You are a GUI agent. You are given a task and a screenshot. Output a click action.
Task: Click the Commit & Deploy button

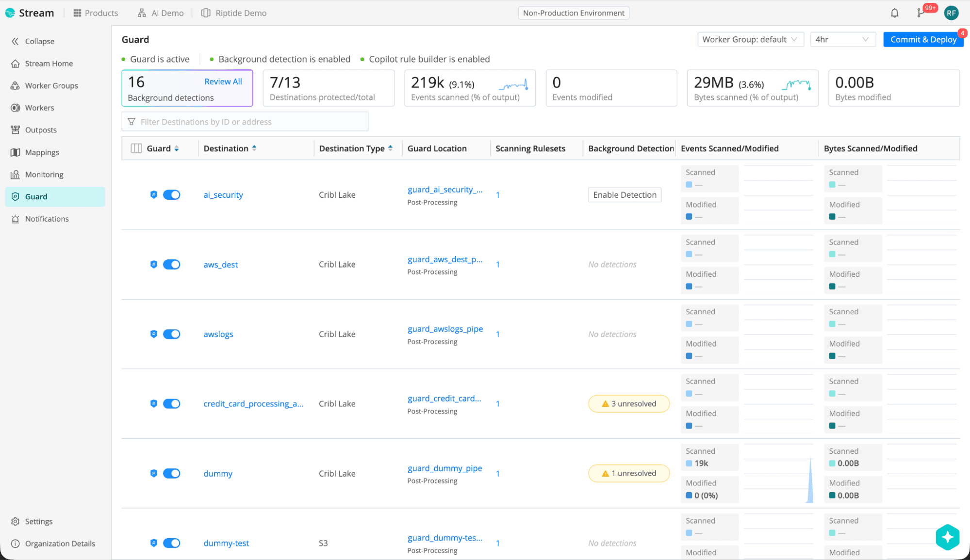click(922, 39)
